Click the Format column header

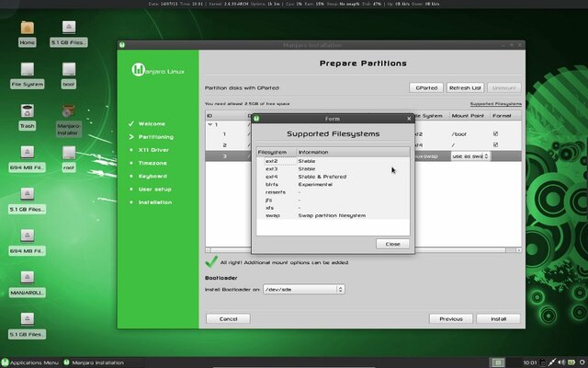[506, 116]
